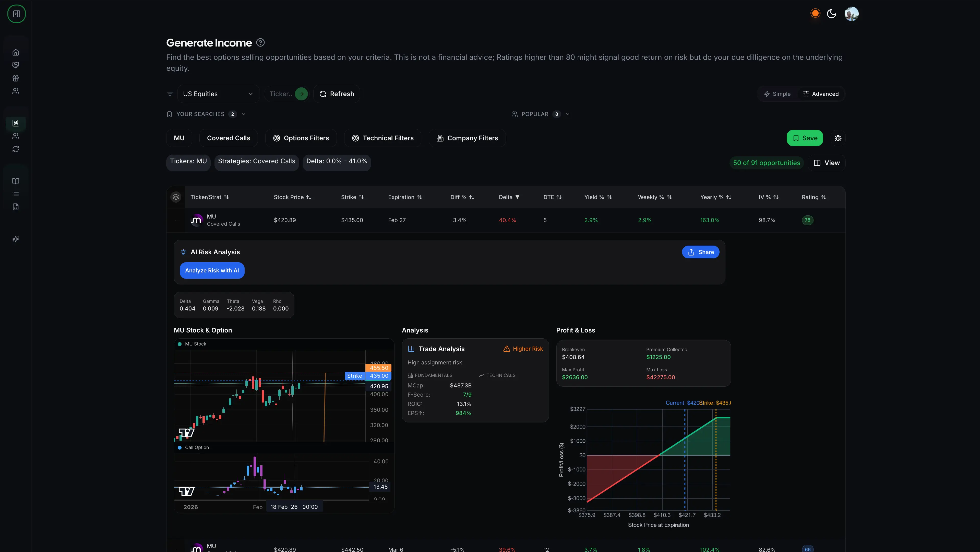Open the home icon in sidebar

tap(16, 53)
